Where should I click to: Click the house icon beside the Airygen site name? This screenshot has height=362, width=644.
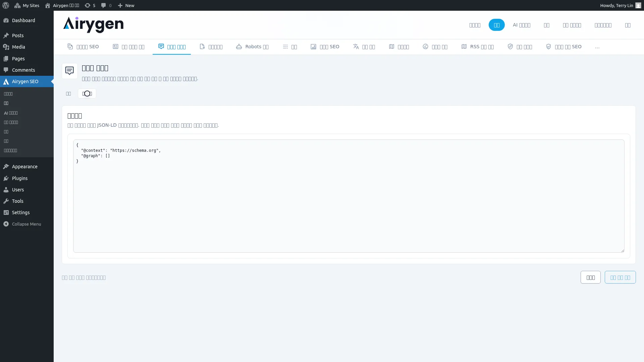point(48,5)
